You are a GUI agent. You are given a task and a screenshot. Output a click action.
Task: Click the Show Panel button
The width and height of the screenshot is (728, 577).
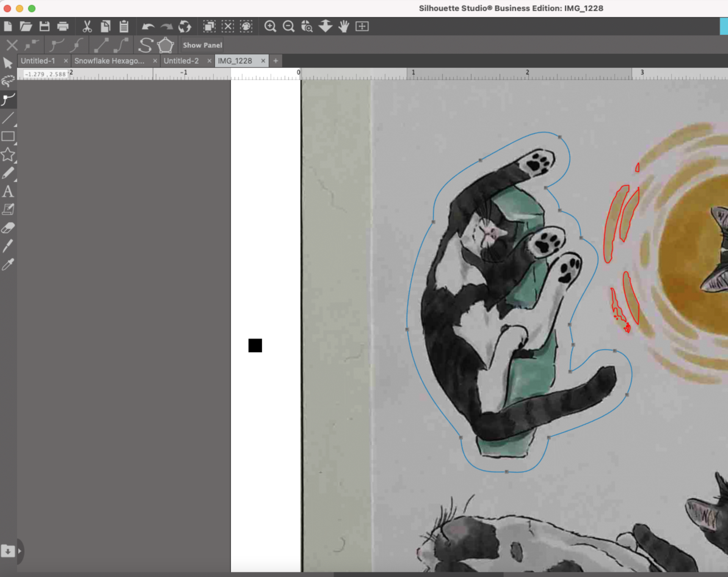[202, 45]
